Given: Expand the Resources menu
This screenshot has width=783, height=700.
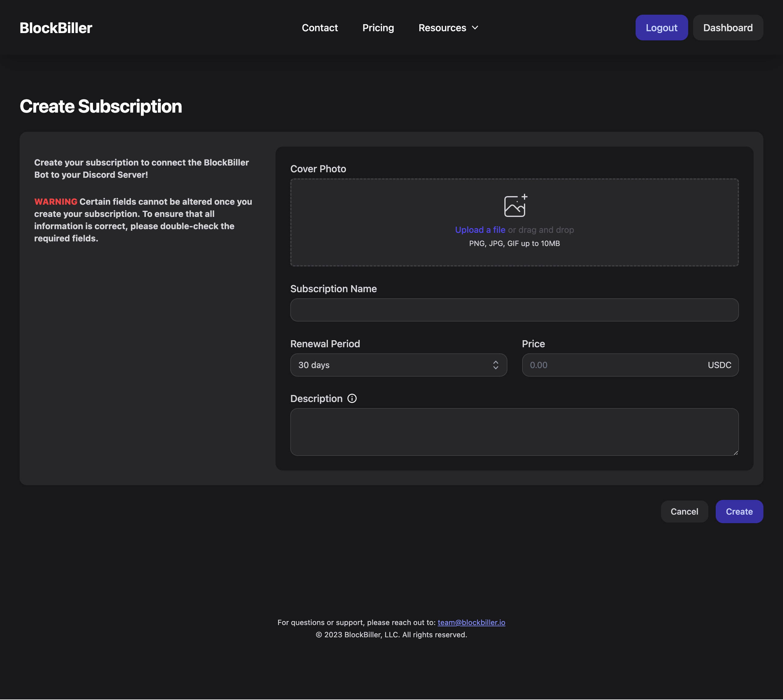Looking at the screenshot, I should point(448,28).
